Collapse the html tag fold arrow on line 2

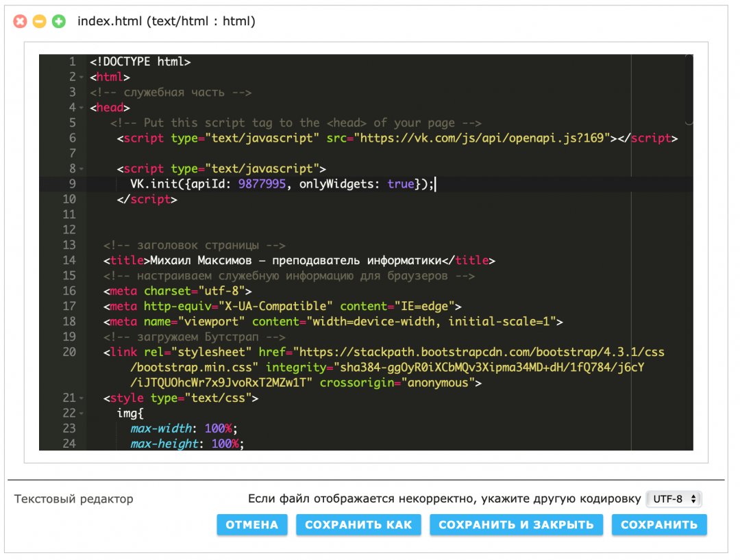(x=82, y=77)
